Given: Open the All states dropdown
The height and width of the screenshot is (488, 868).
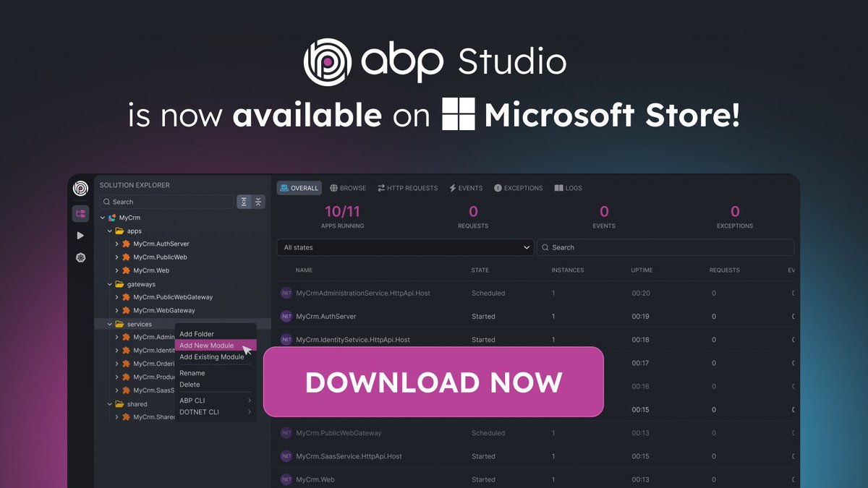Looking at the screenshot, I should 405,247.
